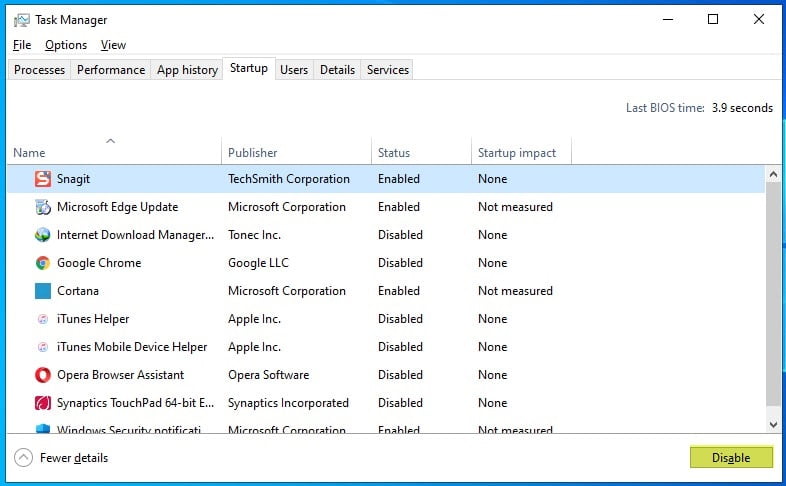This screenshot has width=786, height=486.
Task: Click the Disable button
Action: point(731,457)
